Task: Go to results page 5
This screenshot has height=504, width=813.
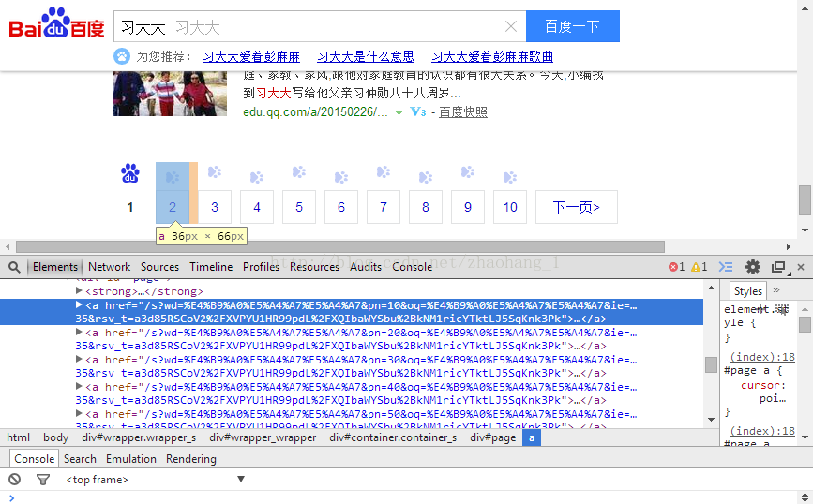Action: [299, 207]
